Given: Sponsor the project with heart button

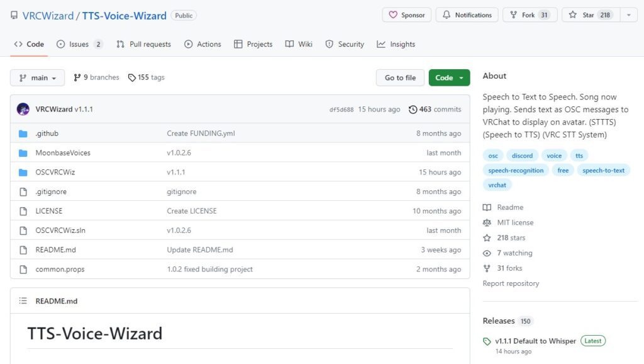Looking at the screenshot, I should 406,15.
